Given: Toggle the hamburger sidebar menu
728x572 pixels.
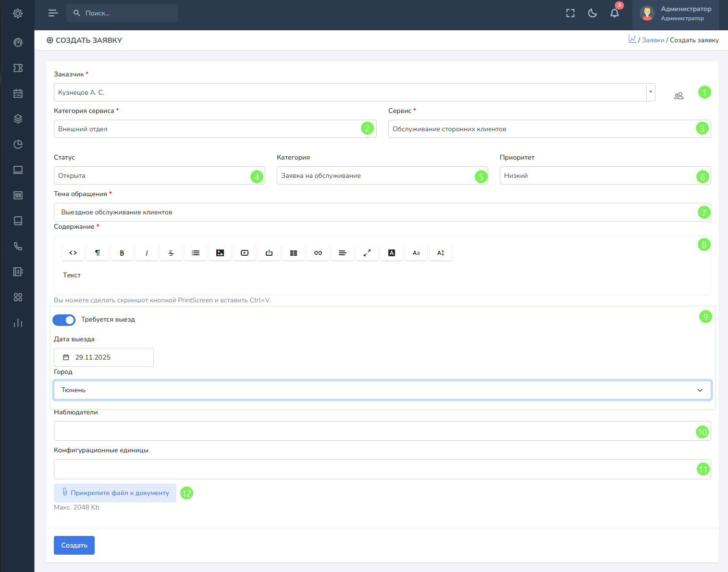Looking at the screenshot, I should 53,13.
